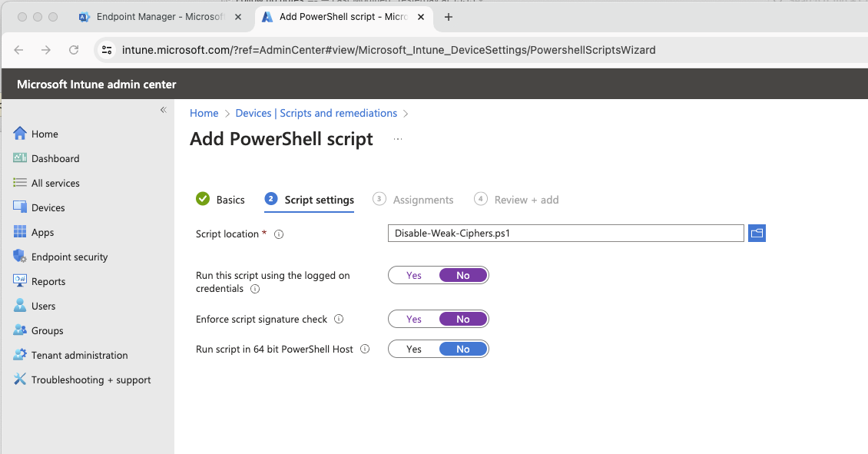868x454 pixels.
Task: Open Troubleshooting + support
Action: [x=82, y=379]
